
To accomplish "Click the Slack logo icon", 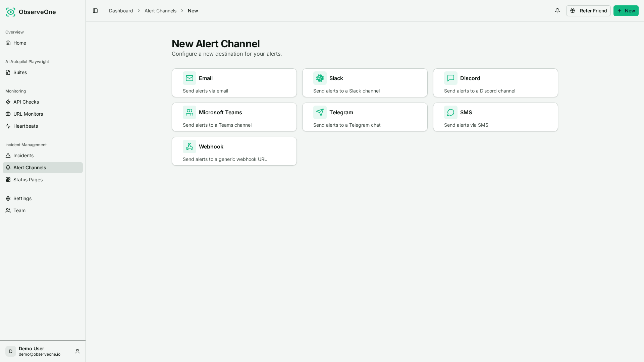I will point(320,78).
